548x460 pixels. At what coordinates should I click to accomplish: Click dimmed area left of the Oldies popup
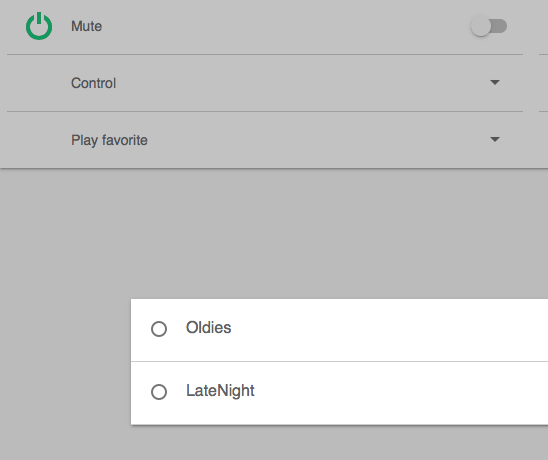tap(65, 362)
